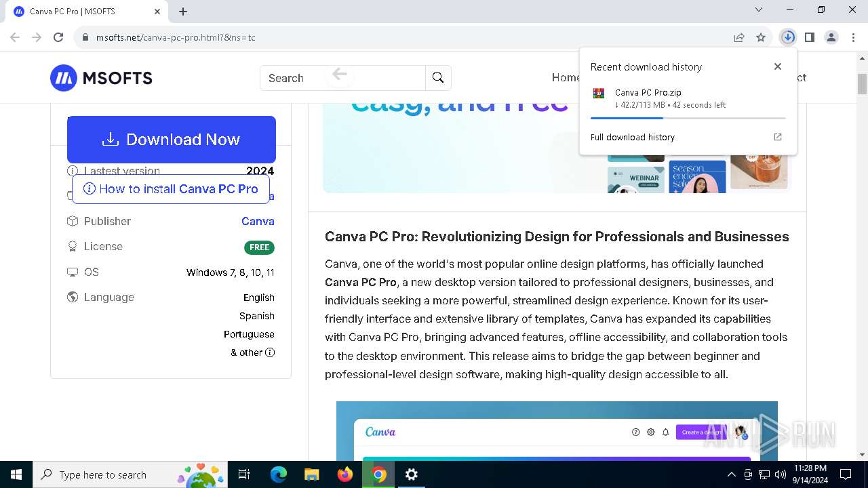The width and height of the screenshot is (868, 488).
Task: Click the Canva PC Pro.zip file icon
Action: [x=598, y=94]
